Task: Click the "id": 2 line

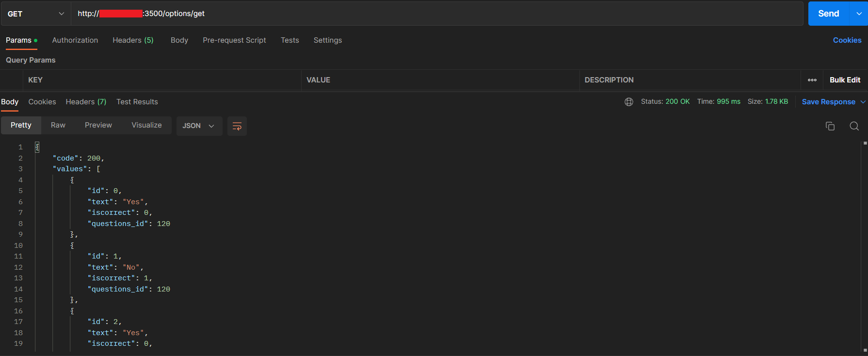Action: click(105, 322)
